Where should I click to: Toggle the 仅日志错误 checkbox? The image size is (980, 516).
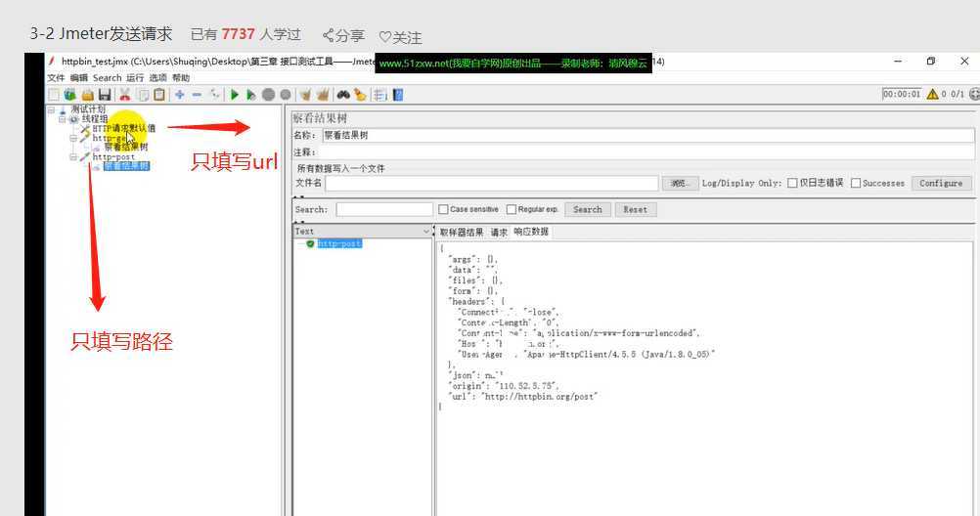[x=792, y=183]
